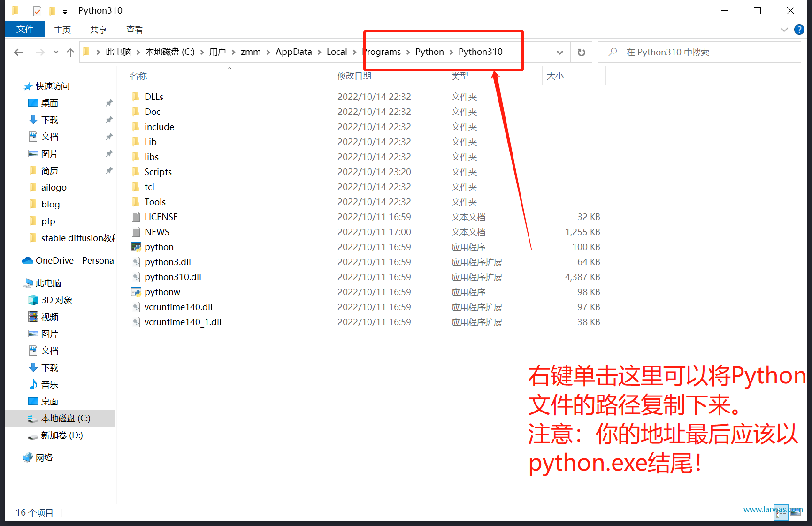Select the python3.dll file
This screenshot has width=812, height=526.
(168, 262)
